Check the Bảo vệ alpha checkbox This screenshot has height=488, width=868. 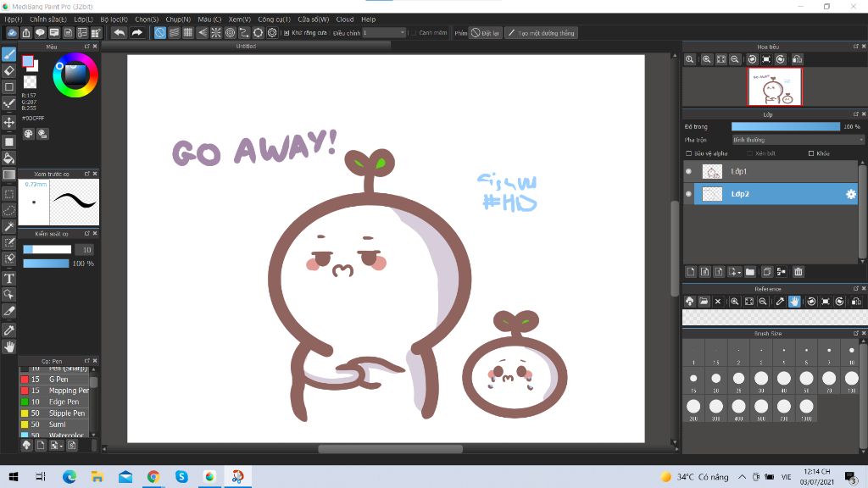[688, 153]
